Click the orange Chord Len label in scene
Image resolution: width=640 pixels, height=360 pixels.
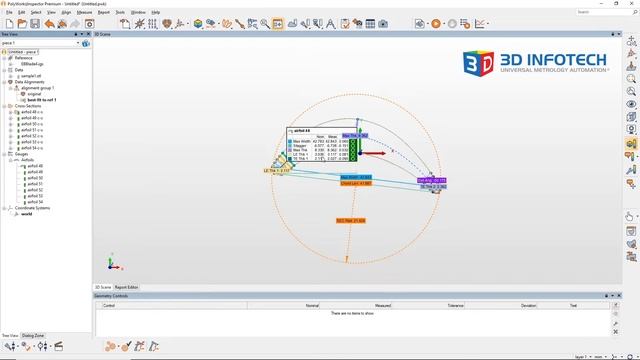pos(356,184)
